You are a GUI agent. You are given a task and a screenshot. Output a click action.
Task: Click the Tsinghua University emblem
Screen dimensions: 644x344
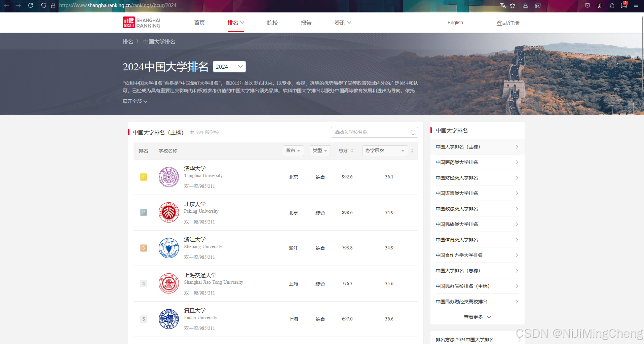[x=168, y=177]
